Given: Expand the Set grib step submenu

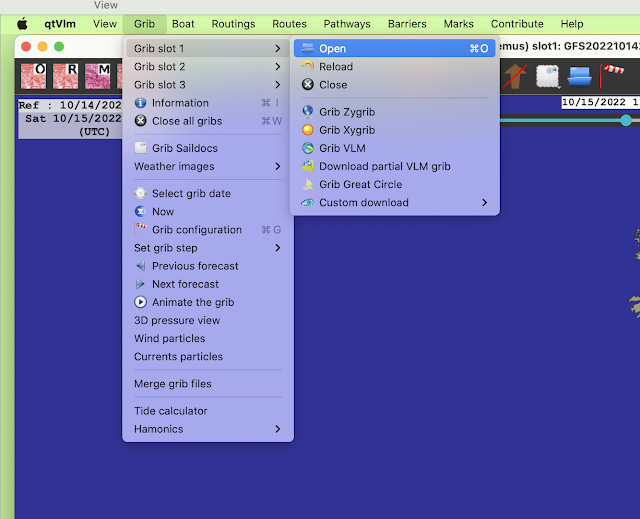Looking at the screenshot, I should point(208,248).
